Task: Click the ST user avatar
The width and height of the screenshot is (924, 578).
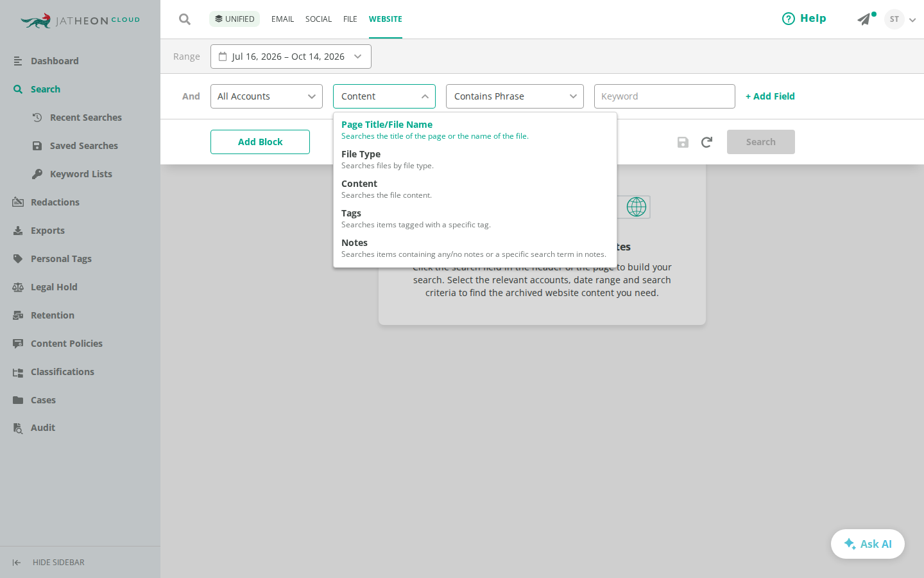Action: point(894,19)
